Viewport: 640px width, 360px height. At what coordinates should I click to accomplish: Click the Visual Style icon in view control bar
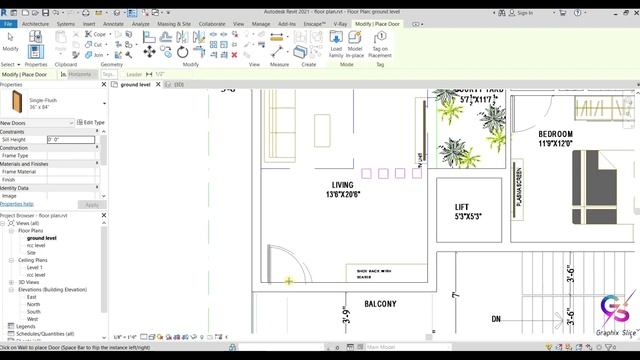pyautogui.click(x=151, y=337)
